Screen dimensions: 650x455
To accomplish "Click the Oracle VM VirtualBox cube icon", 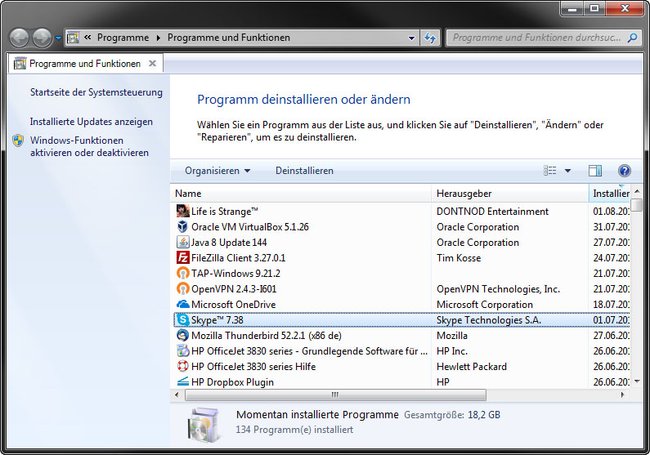I will click(x=183, y=227).
